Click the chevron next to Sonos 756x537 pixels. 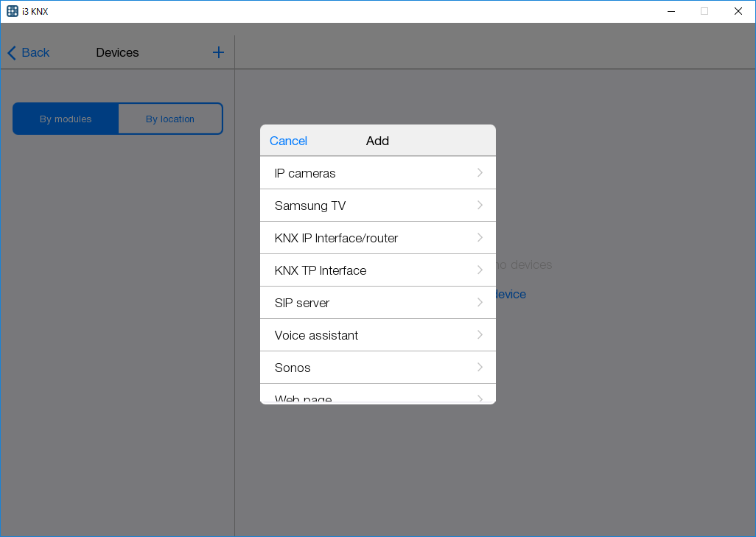(x=480, y=367)
